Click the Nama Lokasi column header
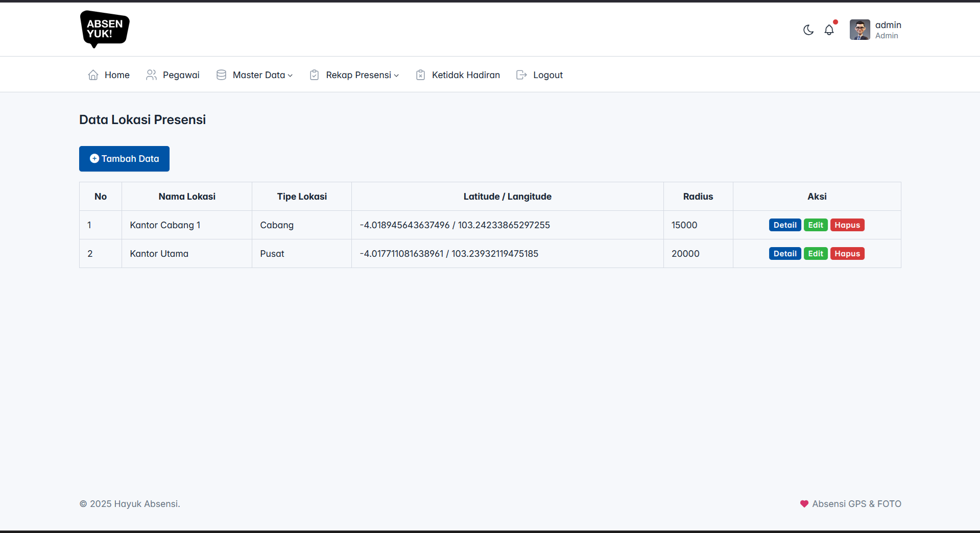980x533 pixels. coord(187,197)
